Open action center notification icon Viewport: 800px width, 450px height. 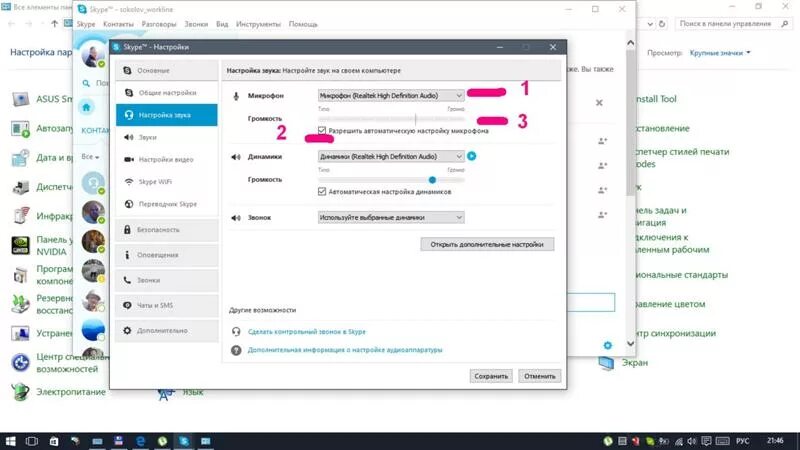706,441
